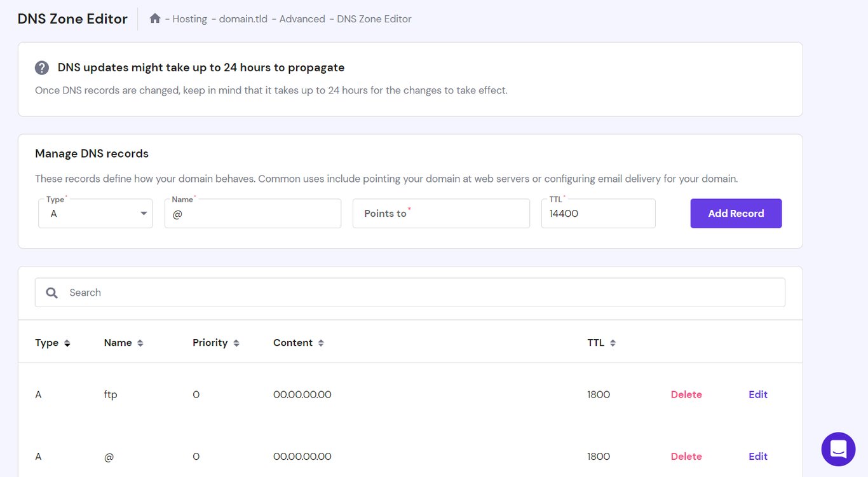Click the question mark help icon
The height and width of the screenshot is (477, 868).
pyautogui.click(x=42, y=67)
